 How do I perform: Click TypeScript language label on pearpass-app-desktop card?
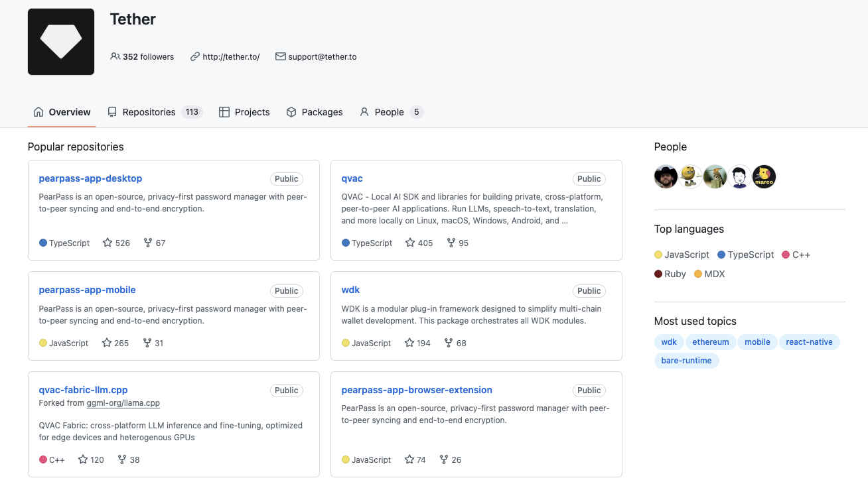[69, 243]
